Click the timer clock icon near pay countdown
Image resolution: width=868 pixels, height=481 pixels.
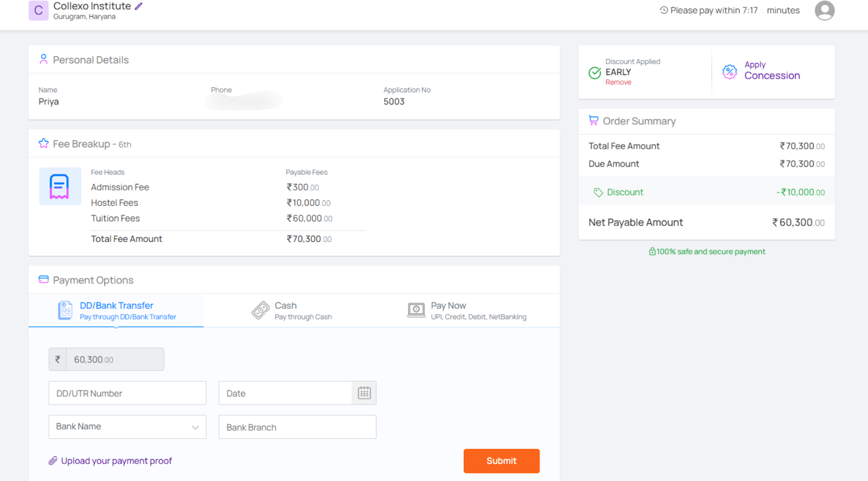coord(663,10)
